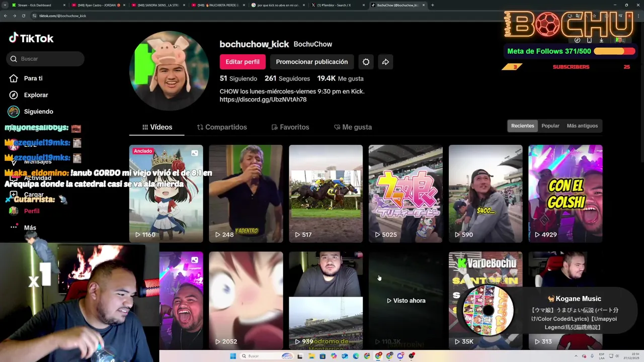Click the browser back arrow
Screen dimensions: 644x362
(6, 16)
